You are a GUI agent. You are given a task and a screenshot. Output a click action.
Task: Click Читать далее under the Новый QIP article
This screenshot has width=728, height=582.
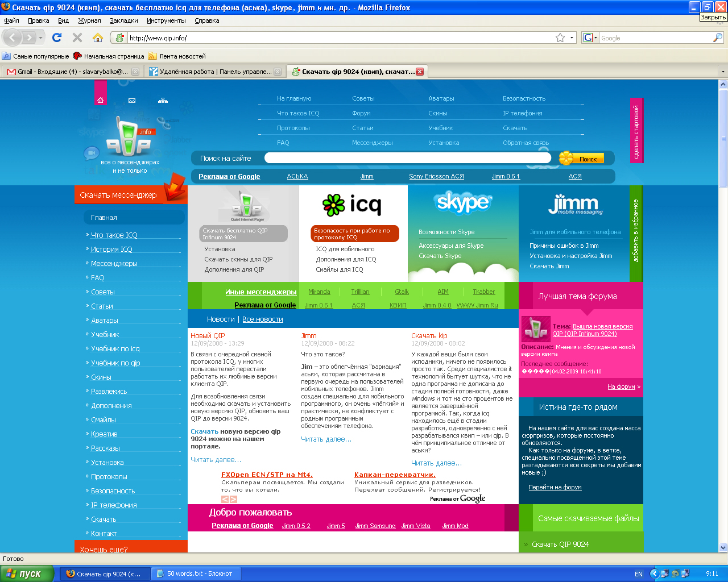(x=216, y=460)
